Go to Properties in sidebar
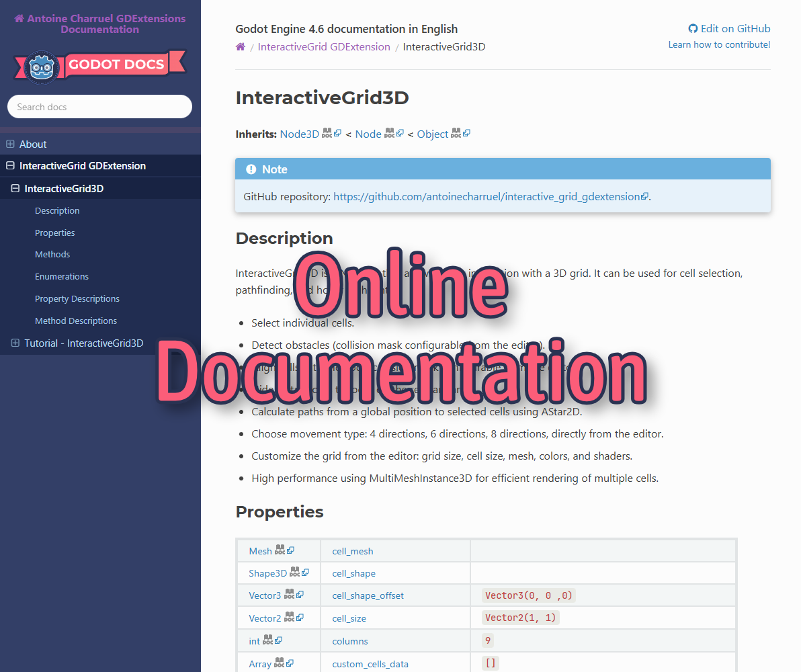801x672 pixels. tap(54, 233)
